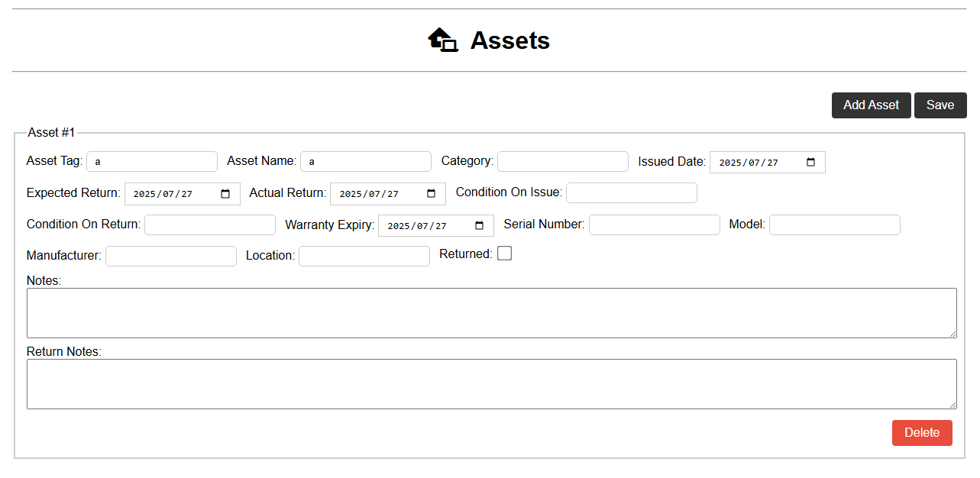Focus the Model input field
980x478 pixels.
[x=834, y=224]
